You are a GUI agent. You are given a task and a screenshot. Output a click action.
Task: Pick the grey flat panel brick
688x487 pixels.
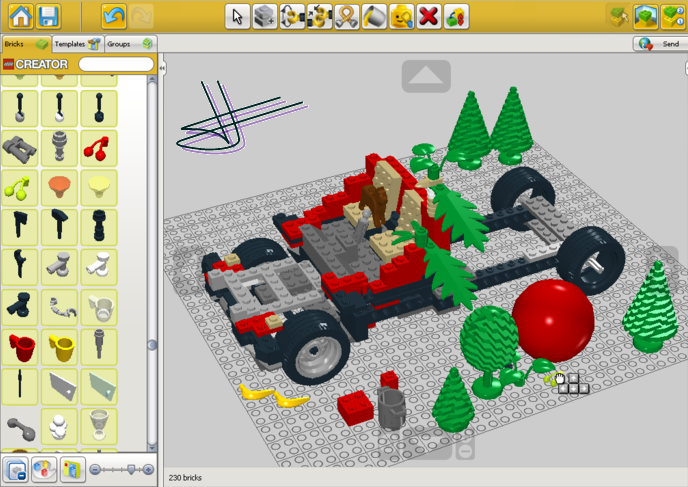[59, 387]
